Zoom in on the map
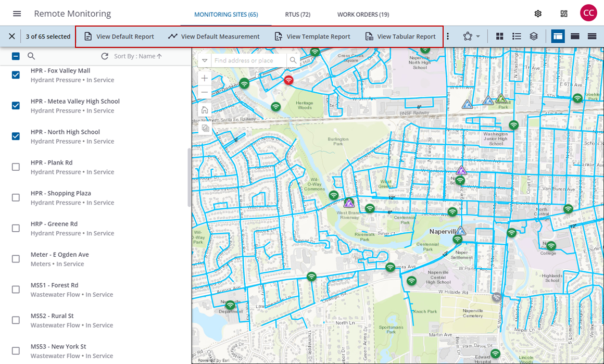 tap(205, 78)
